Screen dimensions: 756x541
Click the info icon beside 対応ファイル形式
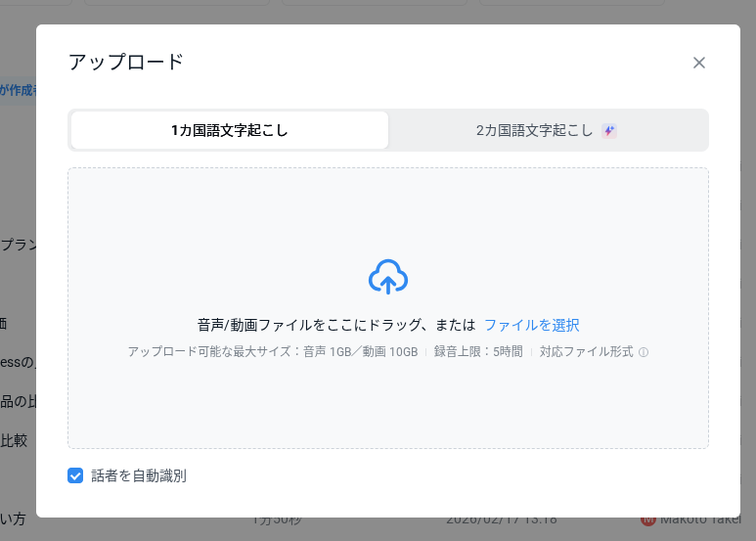click(644, 352)
